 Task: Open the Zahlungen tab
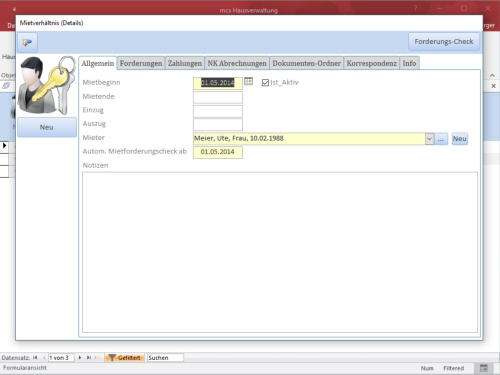pos(185,63)
